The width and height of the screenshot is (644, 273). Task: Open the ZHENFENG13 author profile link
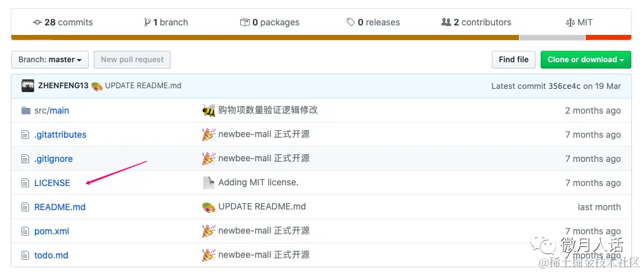(63, 86)
